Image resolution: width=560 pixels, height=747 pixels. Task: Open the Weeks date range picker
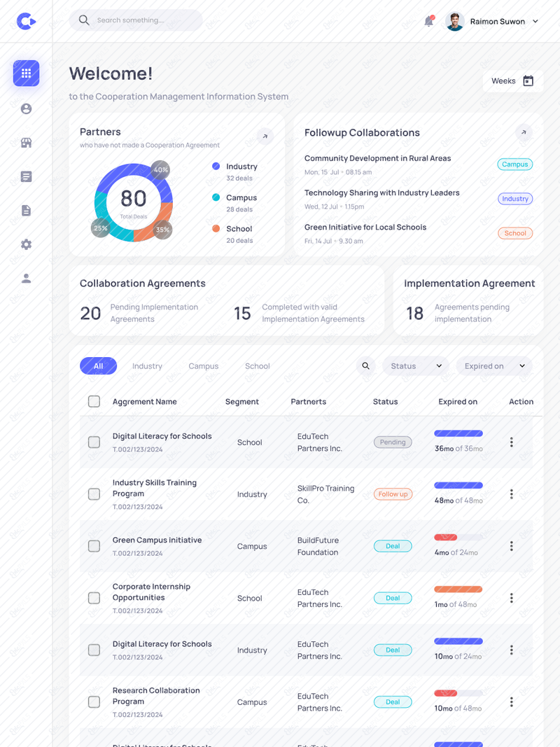512,81
